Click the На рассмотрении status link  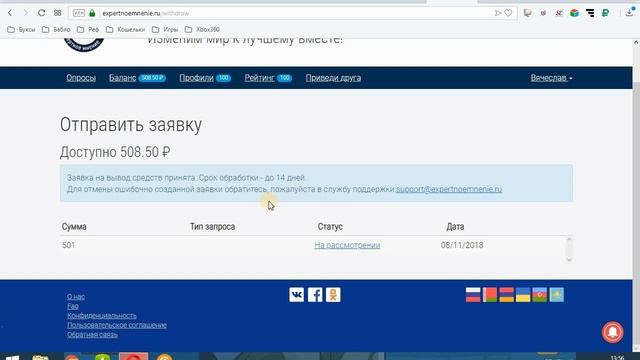347,245
